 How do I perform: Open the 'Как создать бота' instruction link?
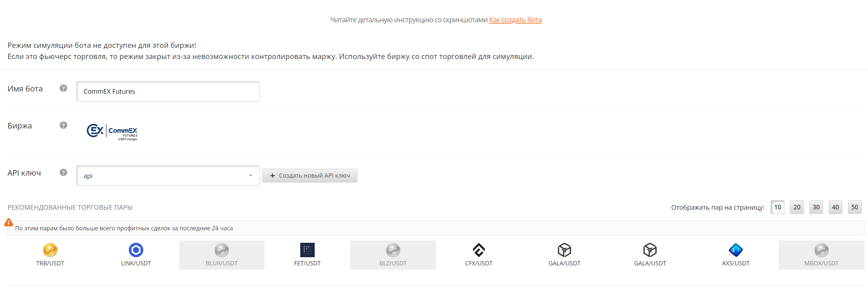(x=515, y=20)
